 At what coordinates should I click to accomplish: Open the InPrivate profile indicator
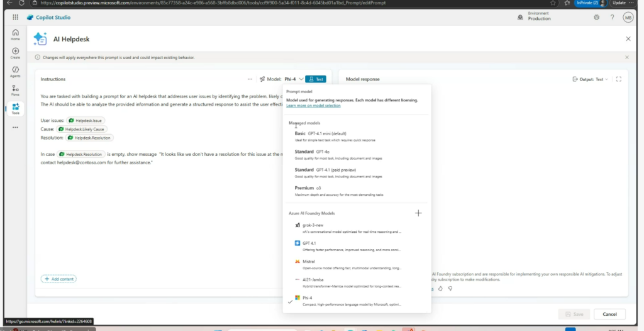point(591,3)
